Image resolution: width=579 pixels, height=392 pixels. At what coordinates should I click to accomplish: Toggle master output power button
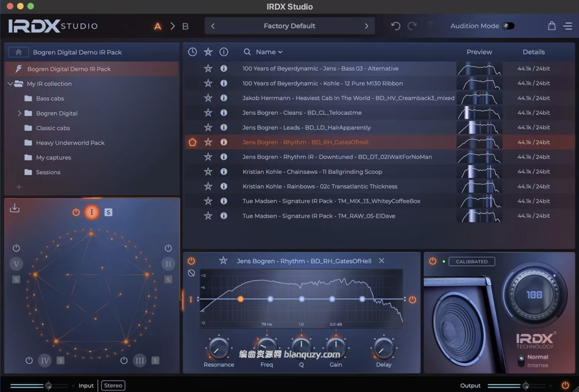(x=565, y=385)
